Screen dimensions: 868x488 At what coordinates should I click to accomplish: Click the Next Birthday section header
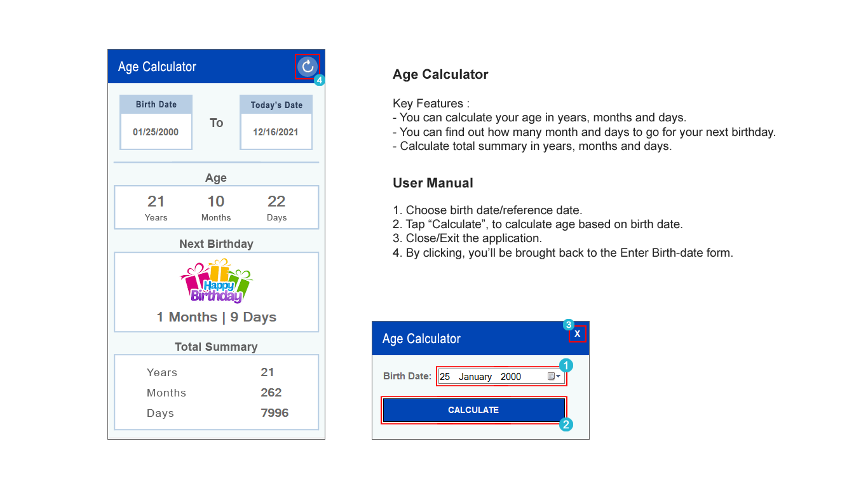point(216,243)
